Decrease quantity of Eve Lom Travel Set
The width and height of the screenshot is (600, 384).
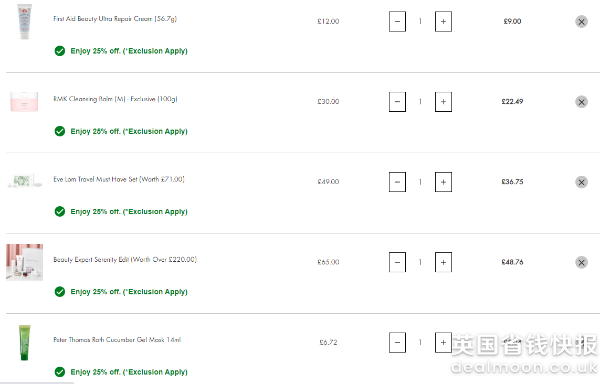(x=397, y=182)
